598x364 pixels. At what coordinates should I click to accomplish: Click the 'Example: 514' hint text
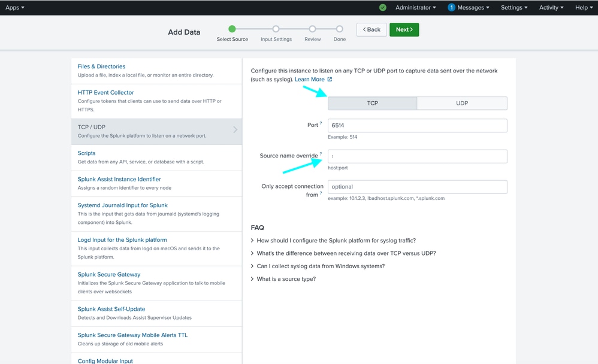pos(343,137)
